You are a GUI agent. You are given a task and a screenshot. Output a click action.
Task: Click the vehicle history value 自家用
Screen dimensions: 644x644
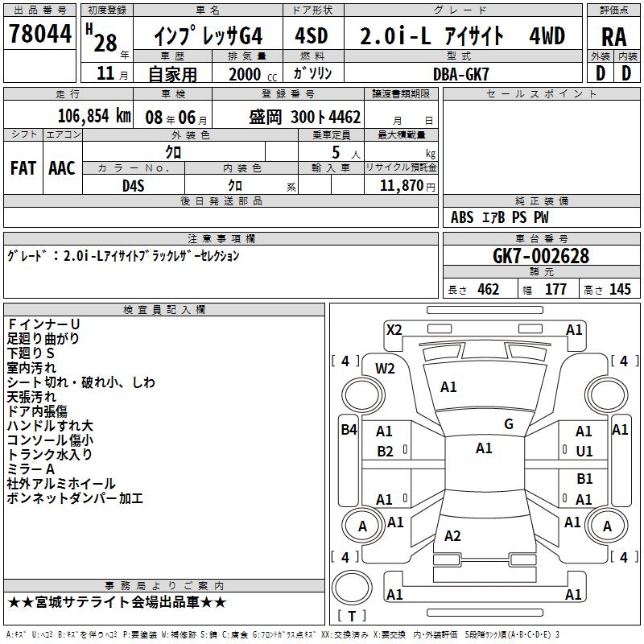pyautogui.click(x=172, y=74)
